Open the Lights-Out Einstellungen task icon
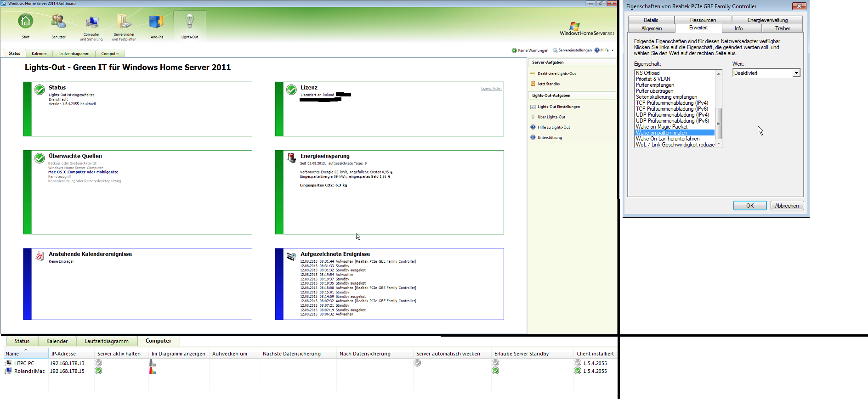 [533, 107]
